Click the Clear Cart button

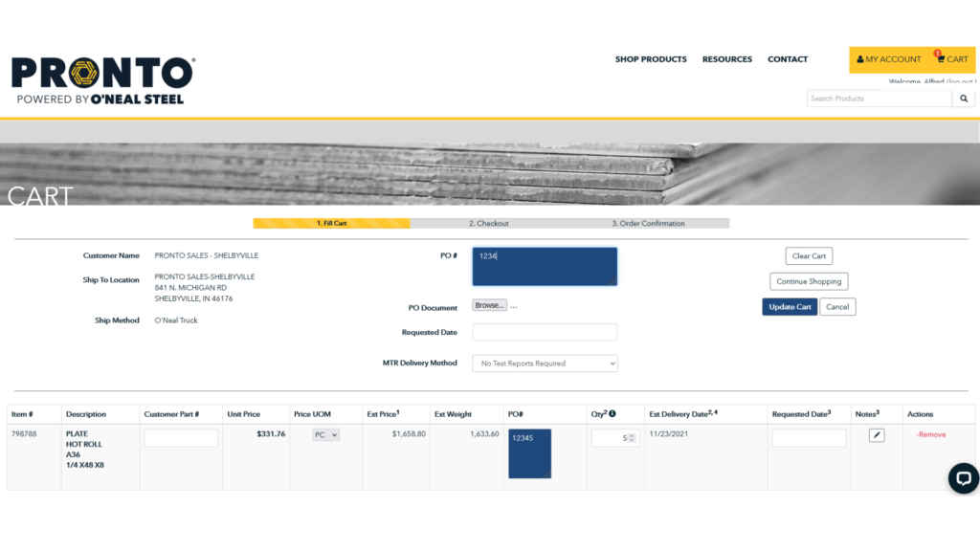[x=809, y=255]
